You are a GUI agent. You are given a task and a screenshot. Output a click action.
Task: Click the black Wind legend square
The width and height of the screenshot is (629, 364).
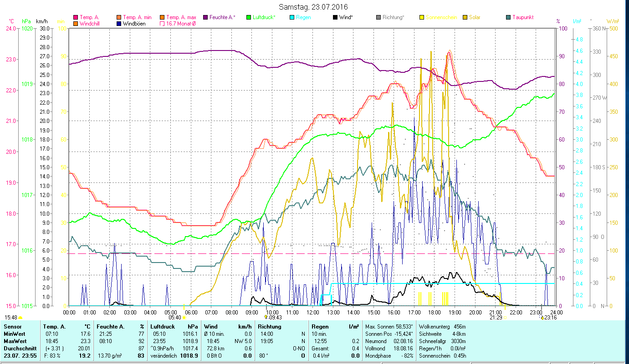click(335, 17)
